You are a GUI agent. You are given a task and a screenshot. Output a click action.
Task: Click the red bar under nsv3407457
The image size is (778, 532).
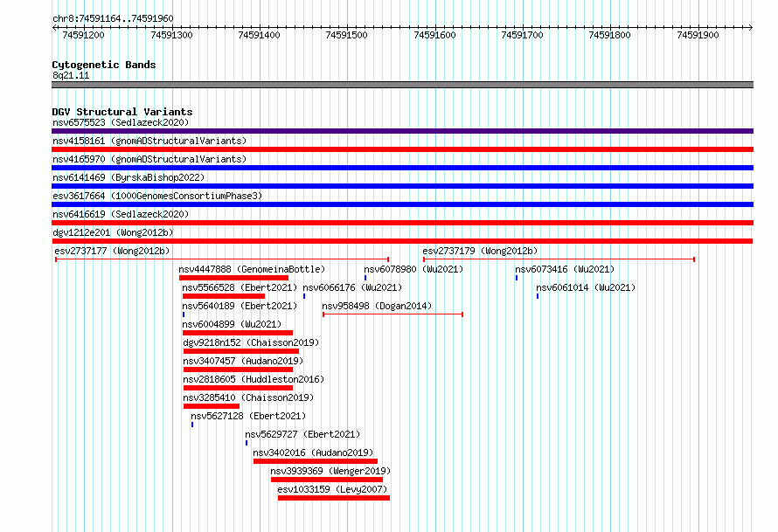pyautogui.click(x=238, y=370)
